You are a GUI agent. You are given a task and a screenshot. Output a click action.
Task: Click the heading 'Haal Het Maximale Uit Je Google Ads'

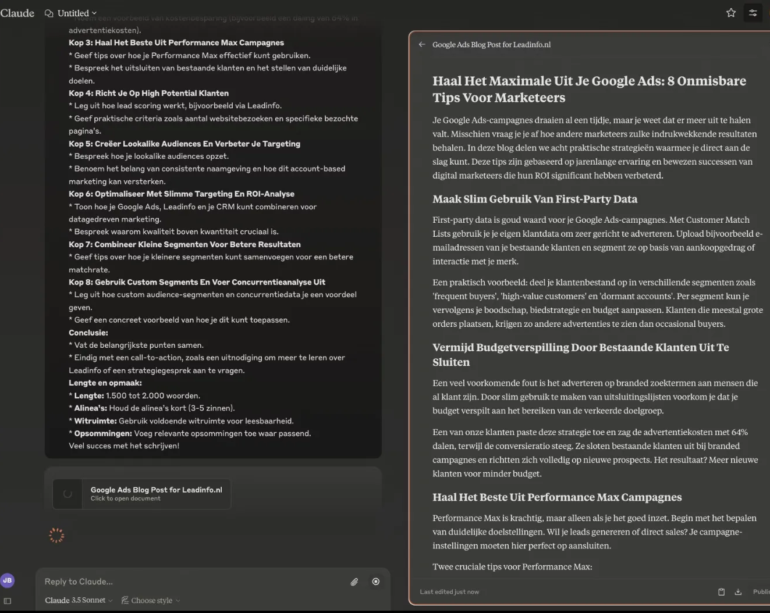[x=589, y=89]
